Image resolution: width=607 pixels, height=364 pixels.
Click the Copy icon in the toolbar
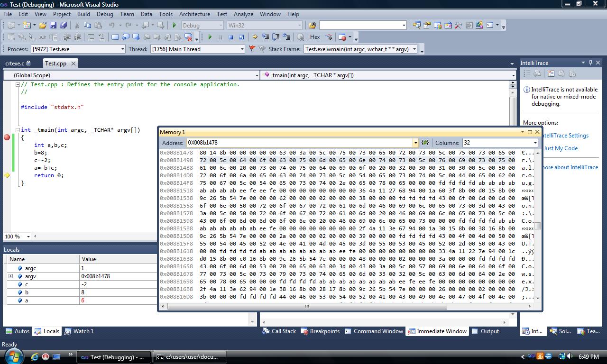[x=87, y=25]
